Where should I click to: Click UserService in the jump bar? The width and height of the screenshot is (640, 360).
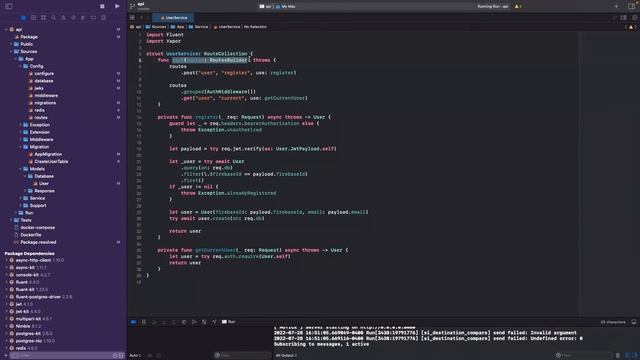click(227, 27)
